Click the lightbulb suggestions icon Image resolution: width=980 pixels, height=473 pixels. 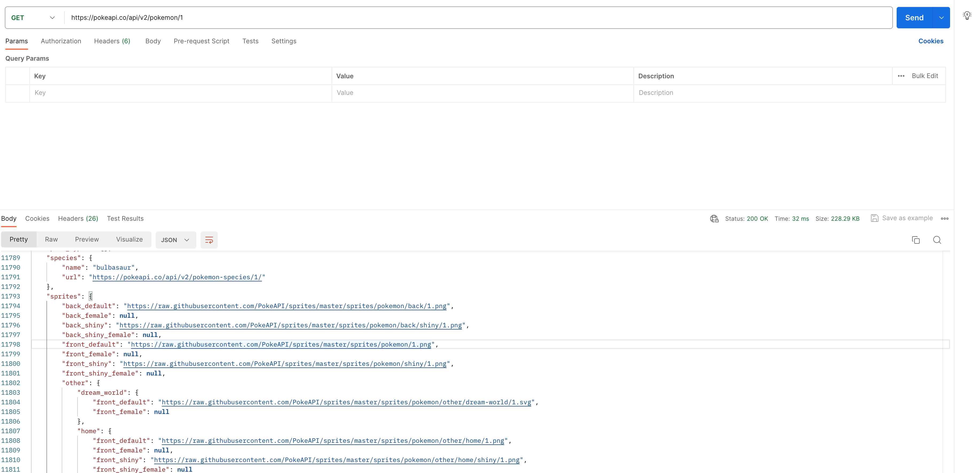(x=967, y=15)
